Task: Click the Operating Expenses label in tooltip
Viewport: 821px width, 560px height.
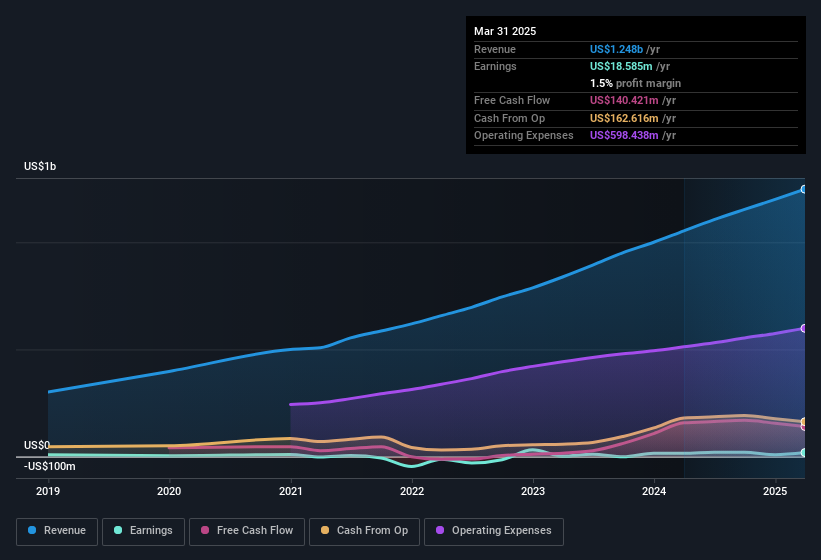Action: [524, 136]
